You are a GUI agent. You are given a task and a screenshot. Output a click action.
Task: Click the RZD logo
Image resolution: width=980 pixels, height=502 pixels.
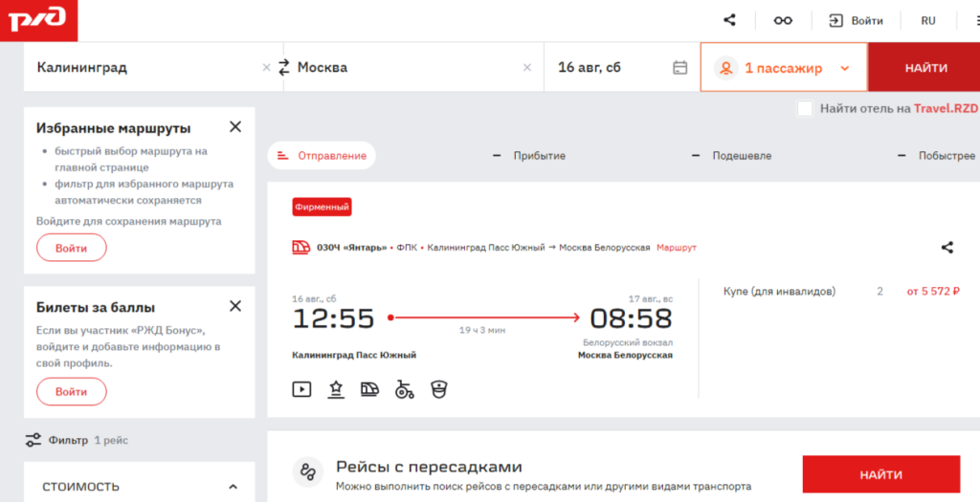38,20
